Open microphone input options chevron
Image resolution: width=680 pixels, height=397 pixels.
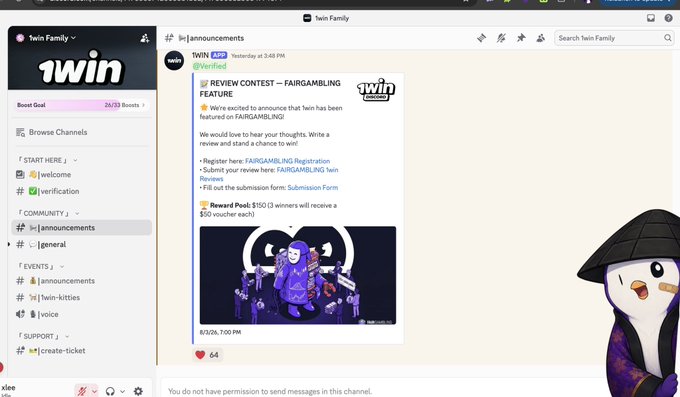(x=94, y=391)
